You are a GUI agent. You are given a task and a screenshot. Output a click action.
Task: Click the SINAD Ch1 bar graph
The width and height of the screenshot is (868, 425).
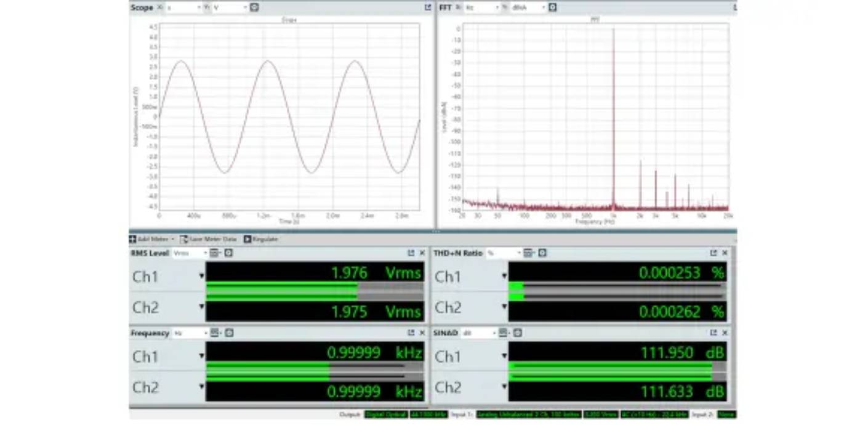(x=617, y=366)
